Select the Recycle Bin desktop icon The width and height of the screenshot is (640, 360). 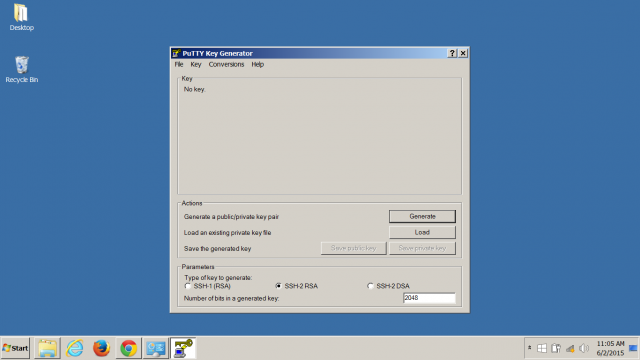click(x=22, y=69)
